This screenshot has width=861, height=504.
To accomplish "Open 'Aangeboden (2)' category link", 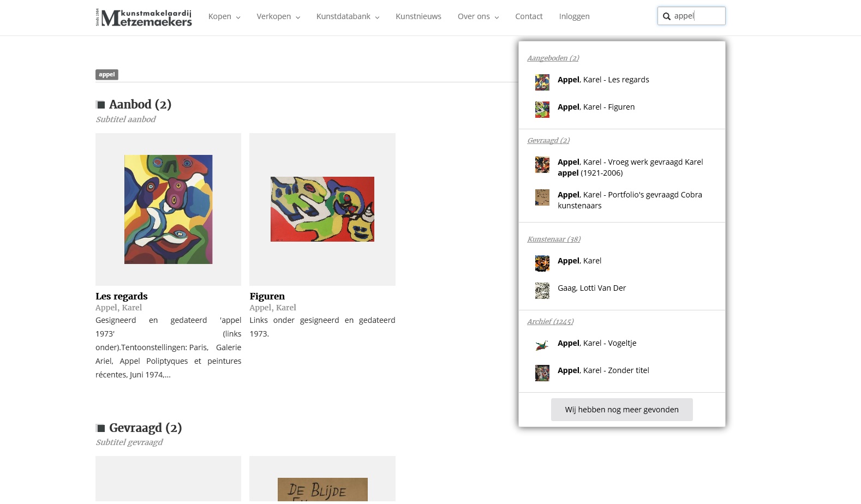I will pos(553,58).
